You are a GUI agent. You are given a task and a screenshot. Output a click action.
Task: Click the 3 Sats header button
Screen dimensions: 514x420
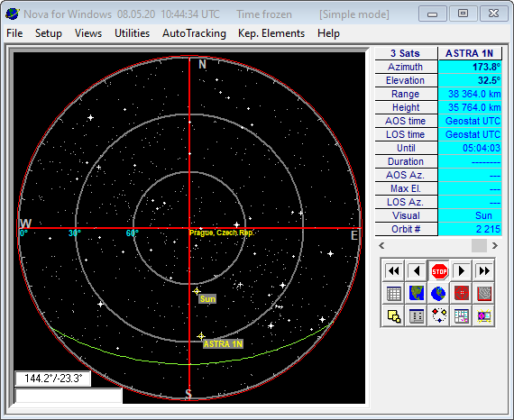(x=406, y=53)
